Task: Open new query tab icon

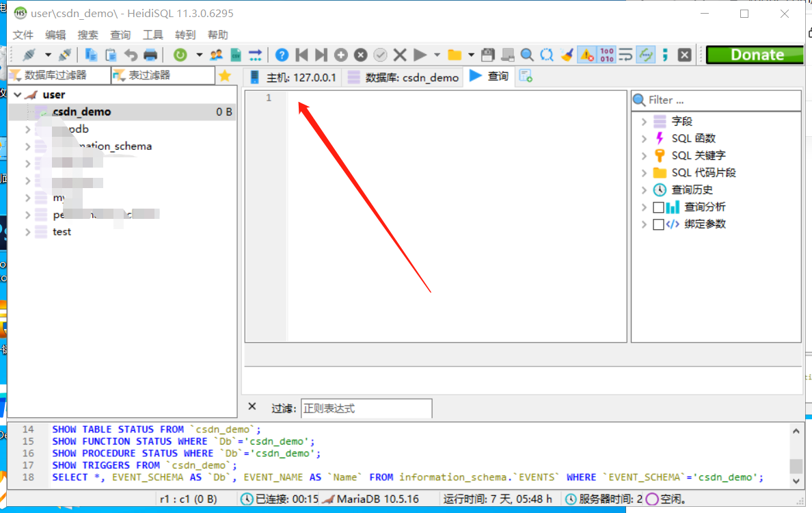Action: 526,76
